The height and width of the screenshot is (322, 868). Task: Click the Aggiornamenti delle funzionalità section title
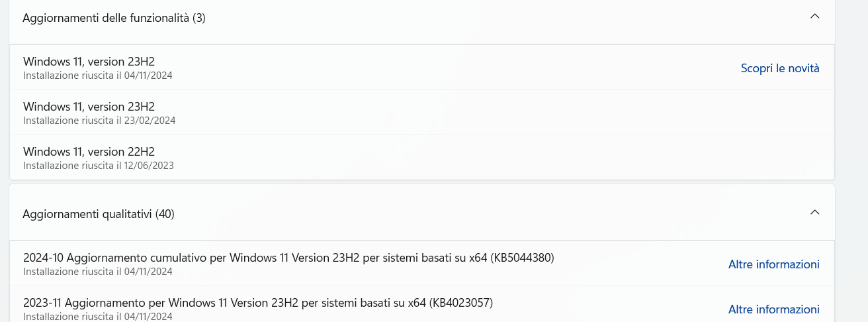point(106,18)
